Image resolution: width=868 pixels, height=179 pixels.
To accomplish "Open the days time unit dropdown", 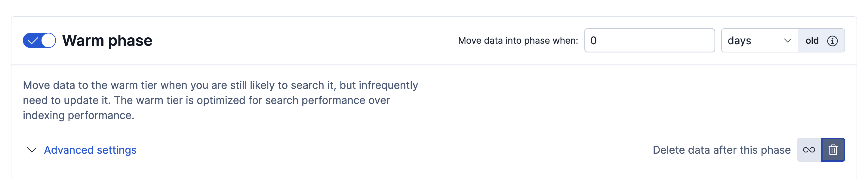I will [x=759, y=40].
